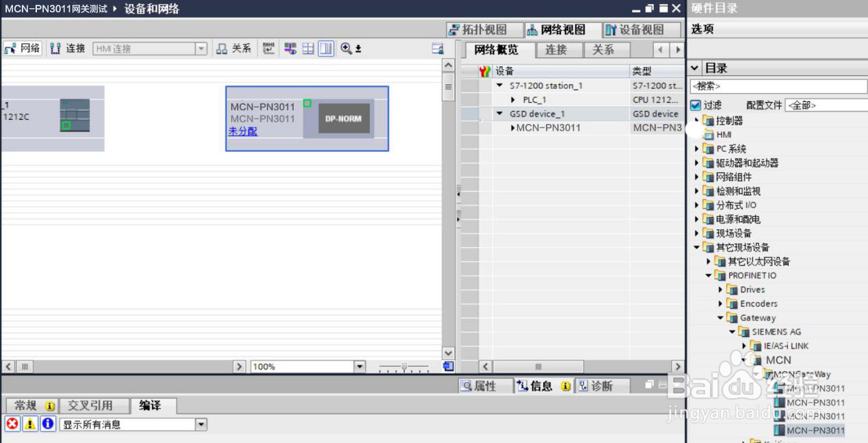Viewport: 868px width, 443px height.
Task: Toggle the 过滤 filter checkbox
Action: 696,105
